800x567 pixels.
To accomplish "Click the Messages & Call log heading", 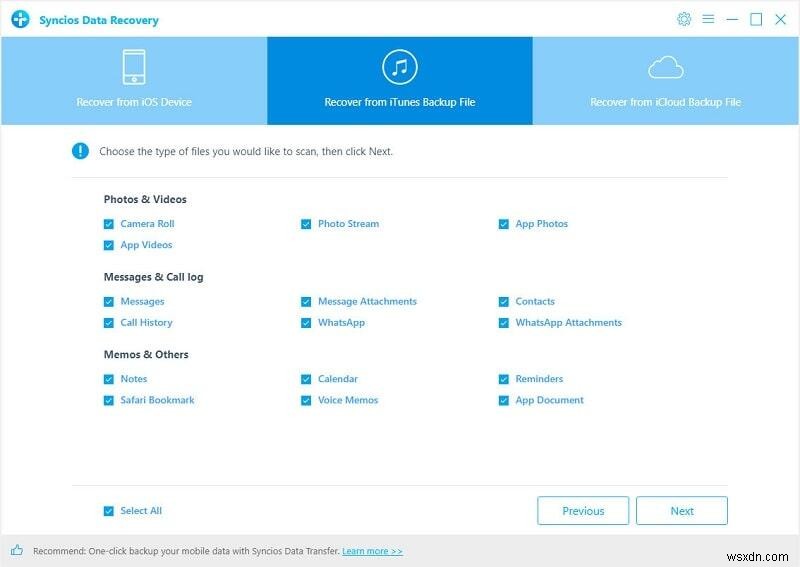I will click(154, 277).
